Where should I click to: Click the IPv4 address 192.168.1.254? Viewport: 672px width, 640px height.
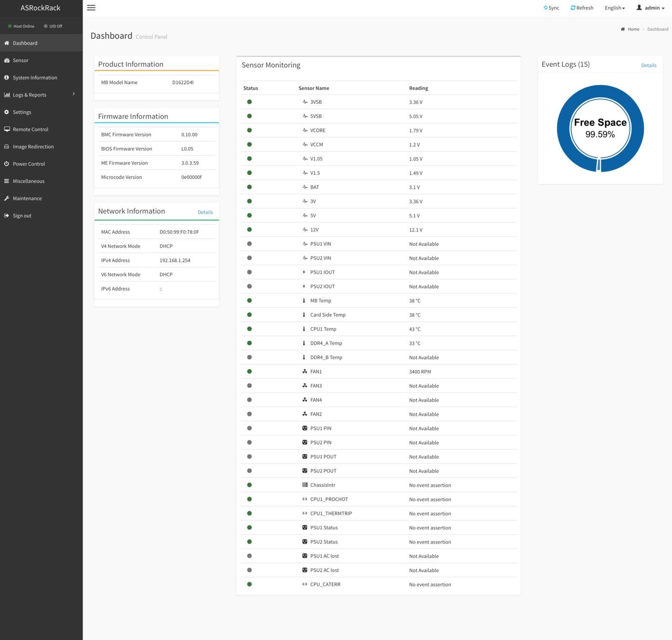click(175, 260)
